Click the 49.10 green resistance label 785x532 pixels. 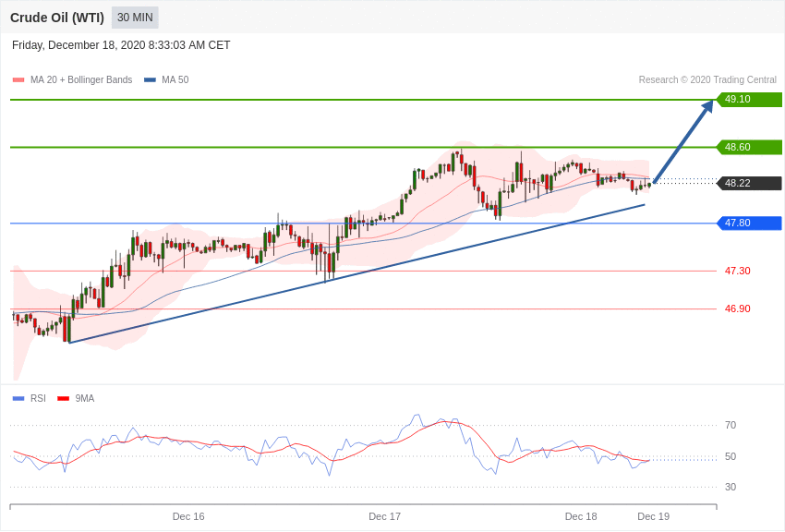(750, 99)
